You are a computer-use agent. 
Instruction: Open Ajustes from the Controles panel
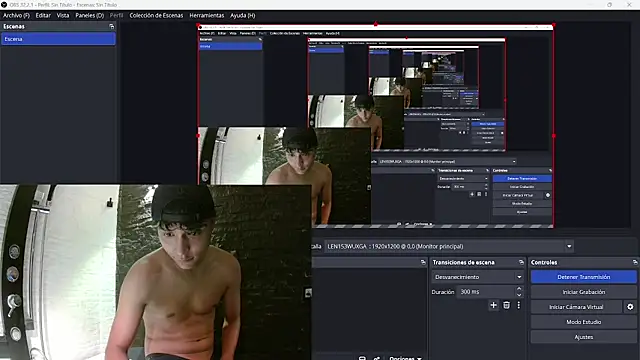pos(584,337)
